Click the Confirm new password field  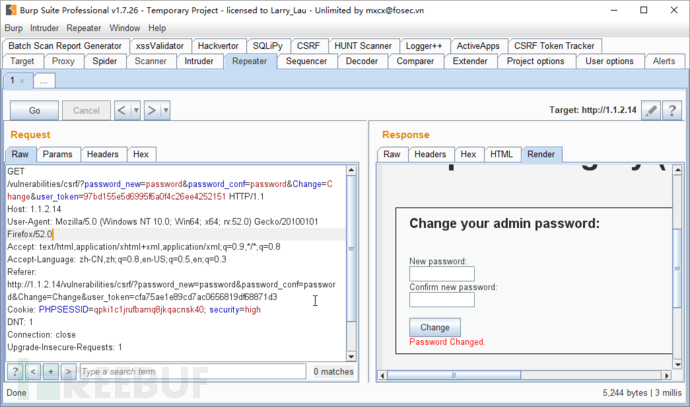point(442,300)
